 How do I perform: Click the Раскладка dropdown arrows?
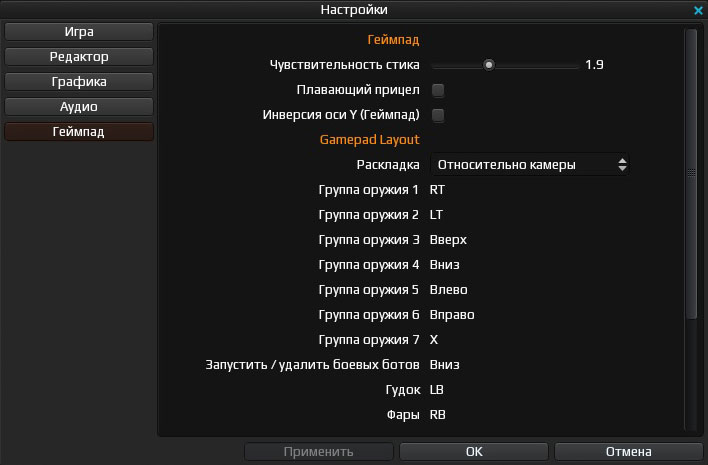point(622,165)
